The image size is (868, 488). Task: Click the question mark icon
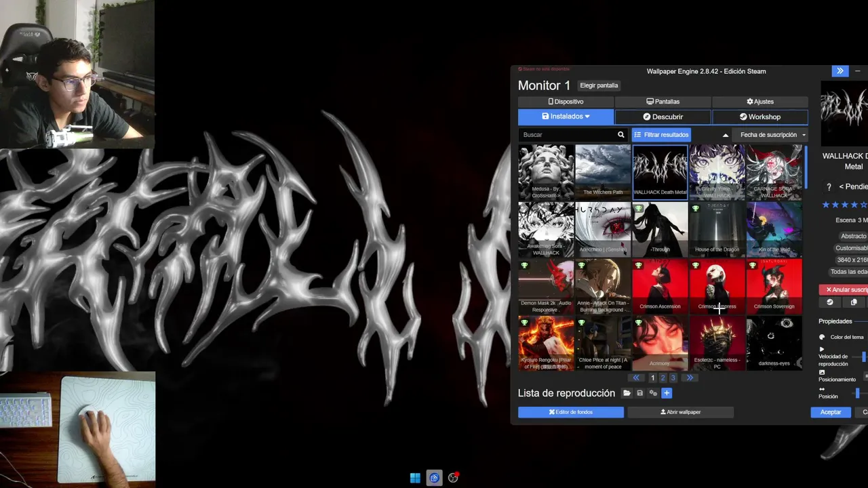click(828, 187)
